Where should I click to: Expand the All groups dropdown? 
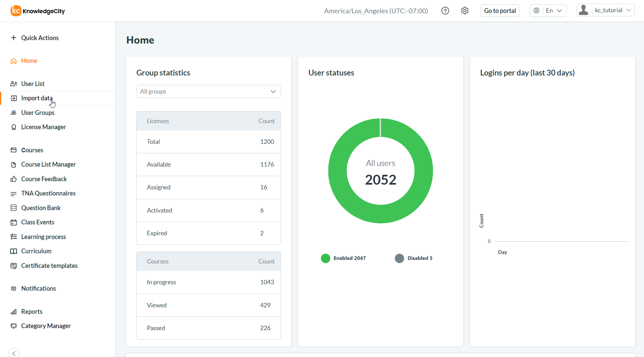click(x=208, y=91)
